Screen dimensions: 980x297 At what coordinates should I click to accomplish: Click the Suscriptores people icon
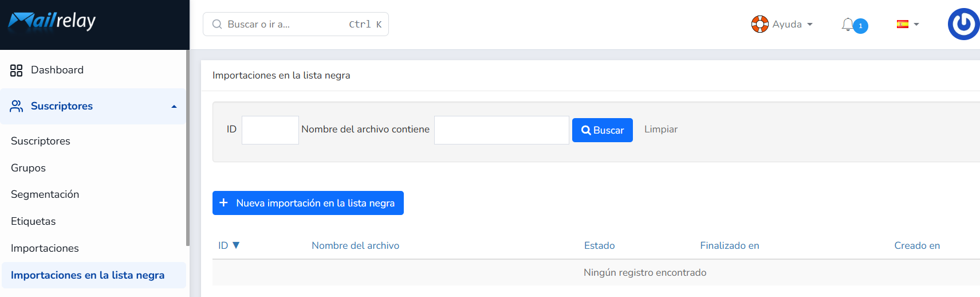coord(16,106)
